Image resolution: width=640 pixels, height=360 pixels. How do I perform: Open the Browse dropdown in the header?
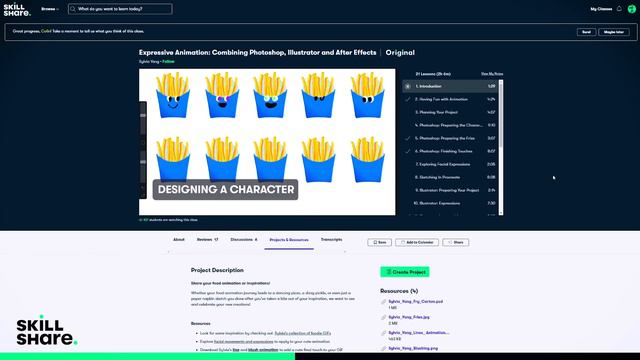[x=50, y=9]
